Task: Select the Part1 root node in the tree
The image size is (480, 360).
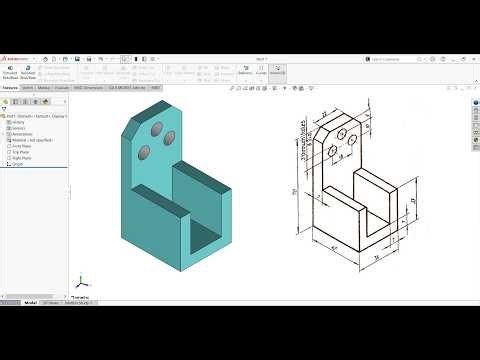Action: coord(34,116)
